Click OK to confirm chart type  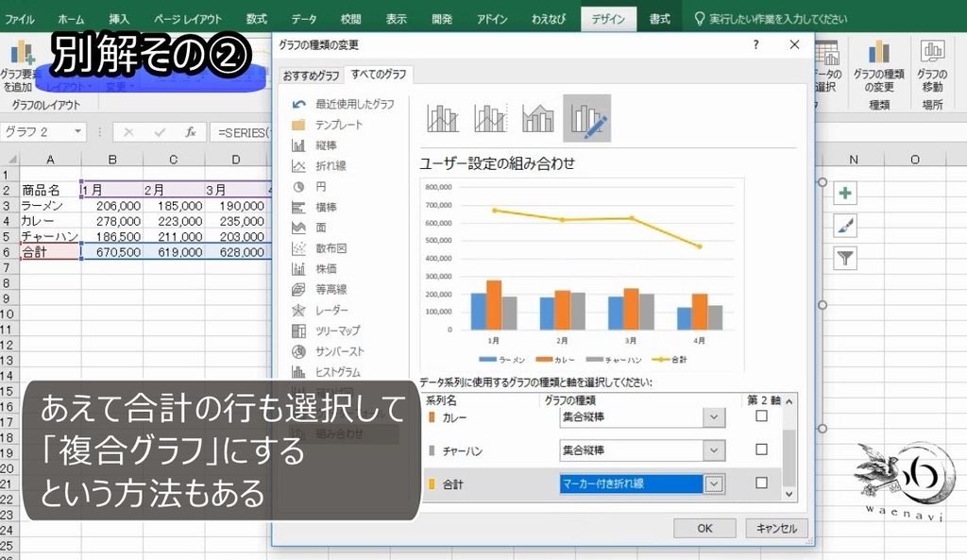[704, 529]
